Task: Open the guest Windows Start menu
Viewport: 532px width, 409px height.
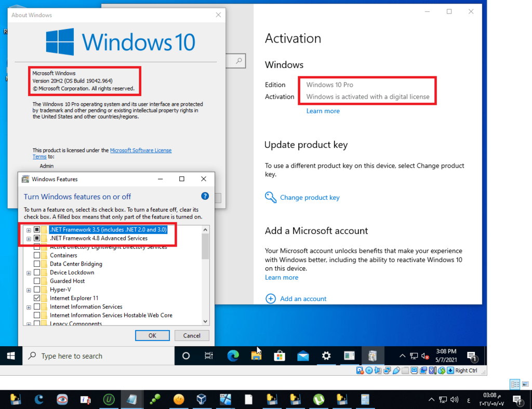Action: coord(11,356)
